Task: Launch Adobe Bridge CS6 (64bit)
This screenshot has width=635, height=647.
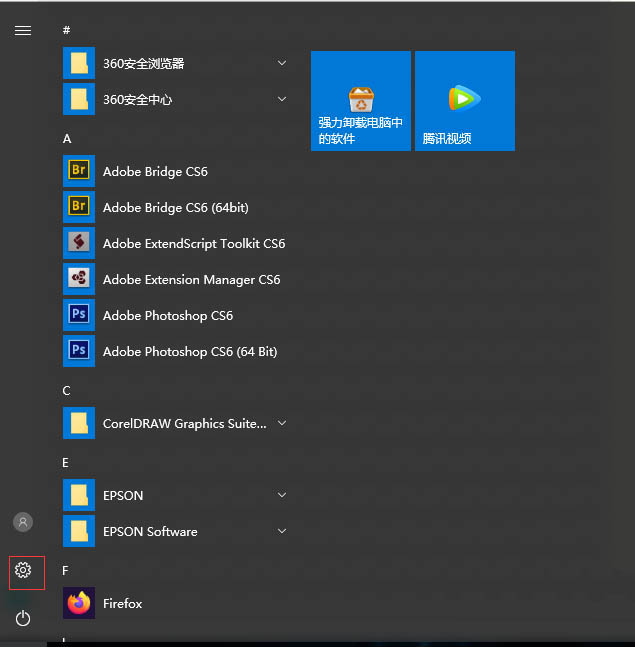Action: coord(175,207)
